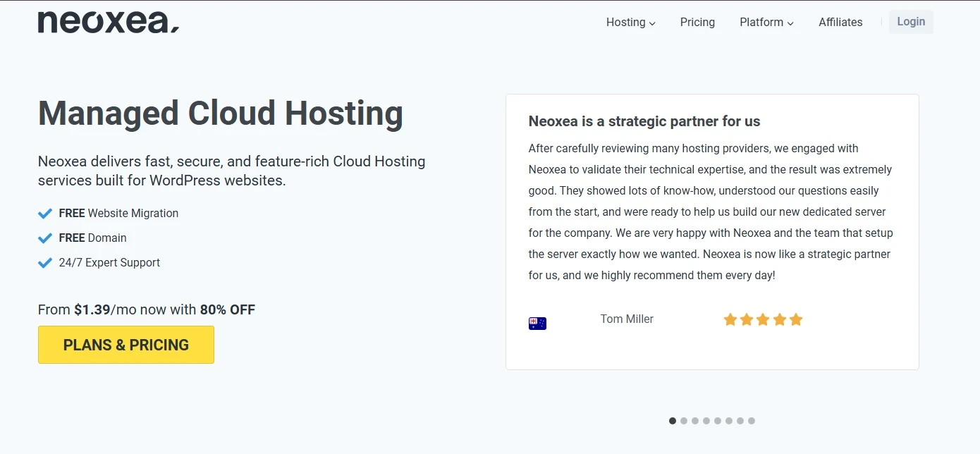Go to Affiliates in the top navigation
The image size is (980, 454).
point(840,22)
